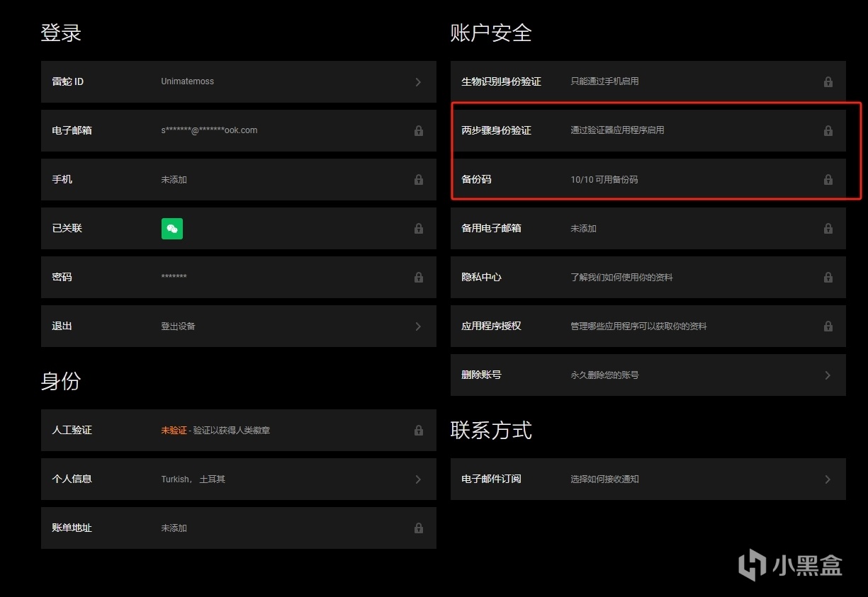Open 电子邮件订阅 row via its chevron
This screenshot has height=597, width=868.
(828, 479)
